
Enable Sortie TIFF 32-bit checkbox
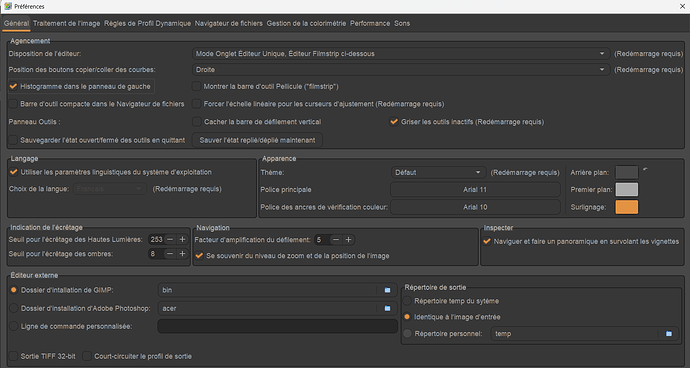[13, 356]
